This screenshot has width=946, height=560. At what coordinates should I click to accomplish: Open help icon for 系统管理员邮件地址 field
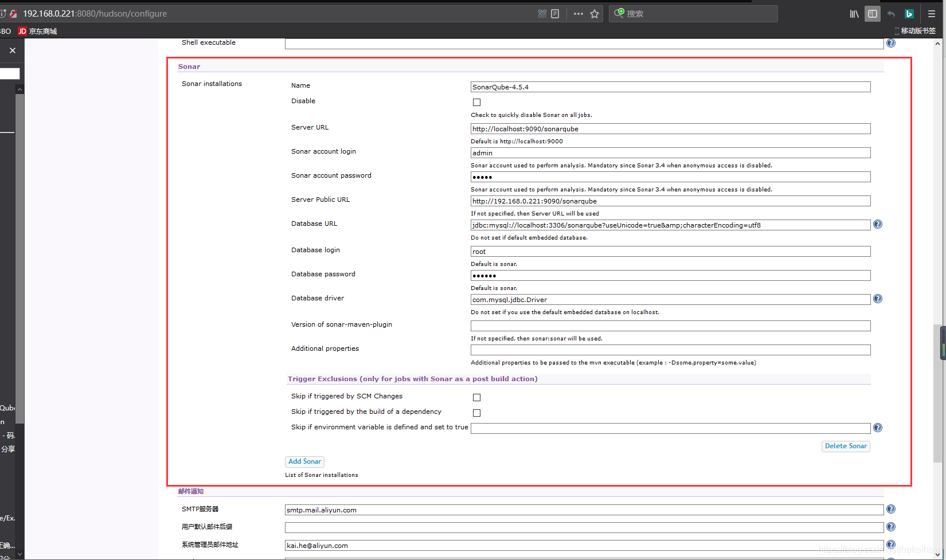891,545
